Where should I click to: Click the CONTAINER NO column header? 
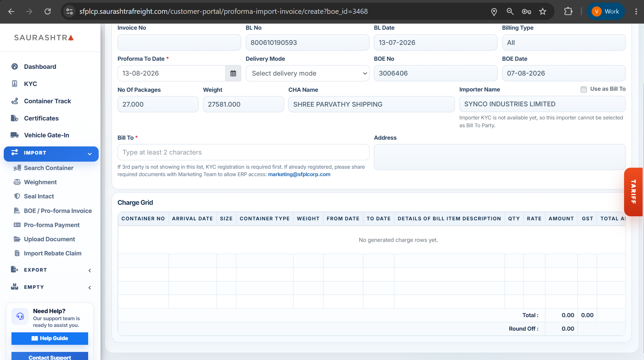pyautogui.click(x=143, y=219)
